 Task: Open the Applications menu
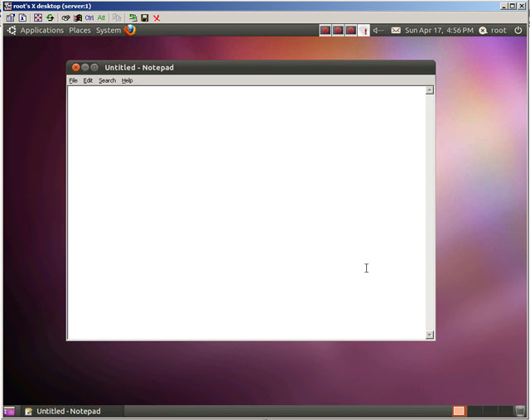pos(42,31)
